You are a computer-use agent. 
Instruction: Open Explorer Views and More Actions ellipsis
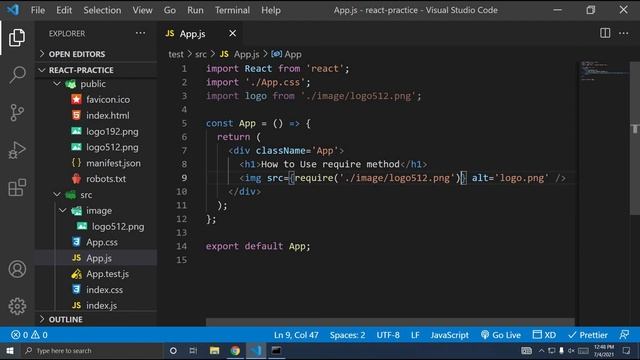140,33
